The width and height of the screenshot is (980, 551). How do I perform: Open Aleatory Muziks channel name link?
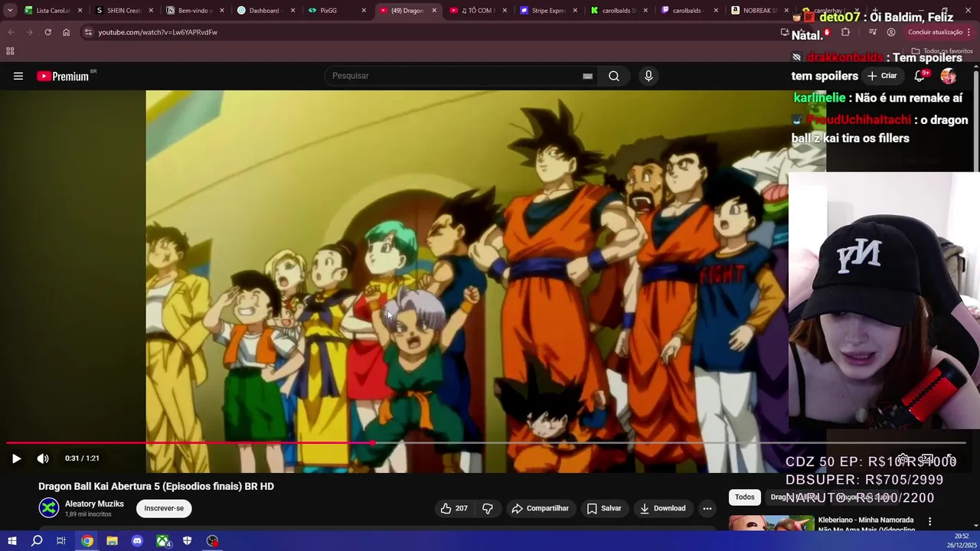[x=94, y=504]
